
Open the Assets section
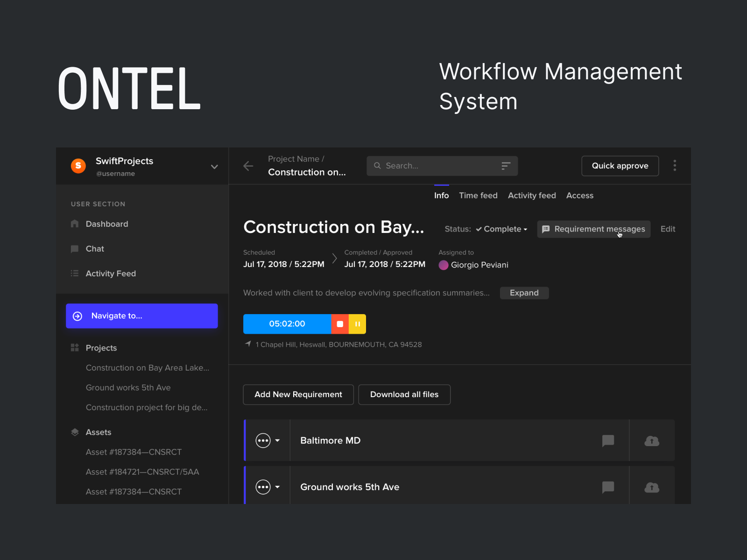click(x=99, y=433)
